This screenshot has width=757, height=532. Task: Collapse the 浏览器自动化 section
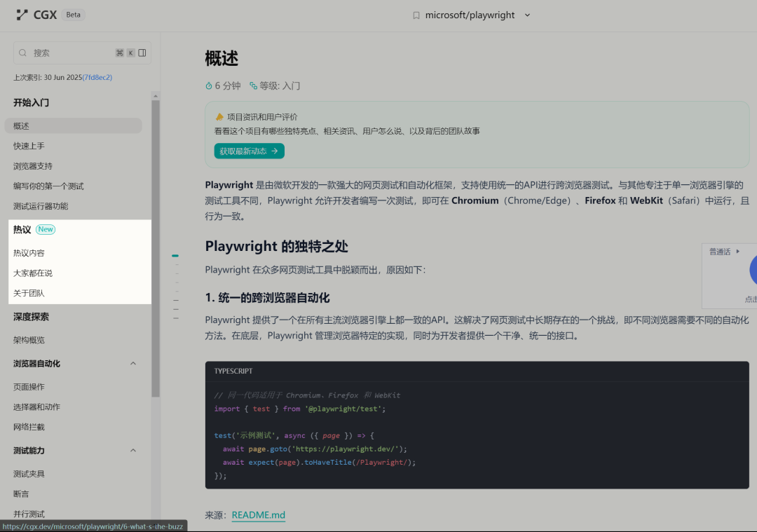click(133, 363)
